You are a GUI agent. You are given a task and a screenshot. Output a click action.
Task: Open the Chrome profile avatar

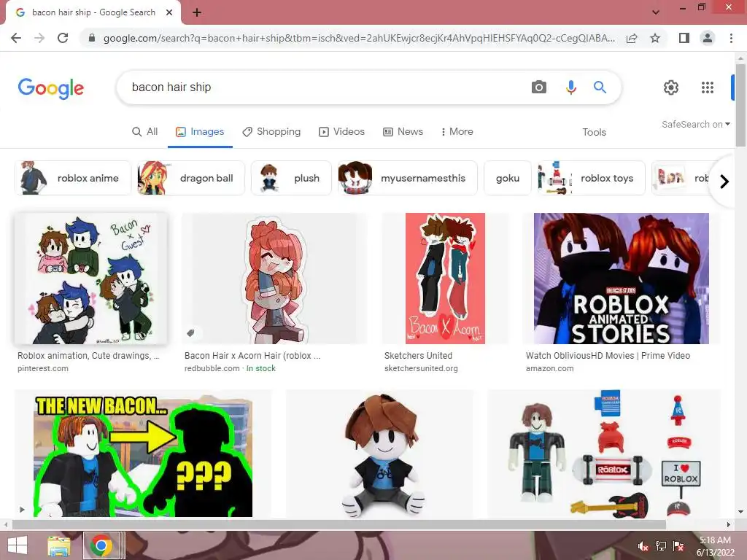click(x=708, y=38)
